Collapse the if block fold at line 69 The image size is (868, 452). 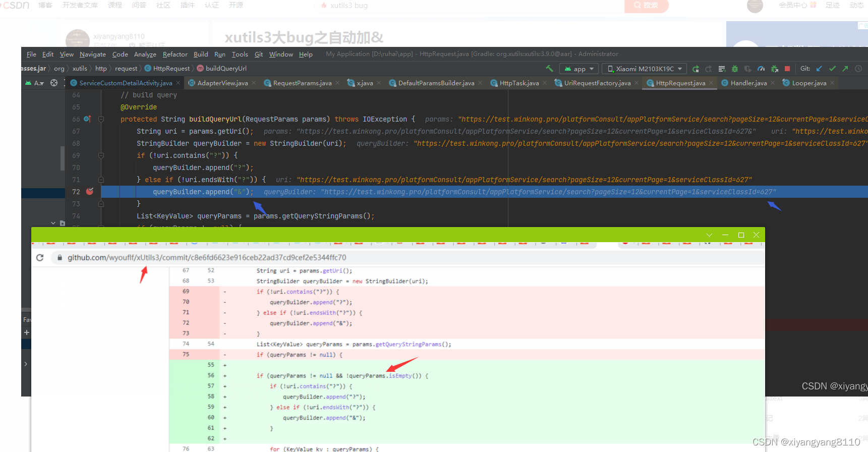point(101,155)
